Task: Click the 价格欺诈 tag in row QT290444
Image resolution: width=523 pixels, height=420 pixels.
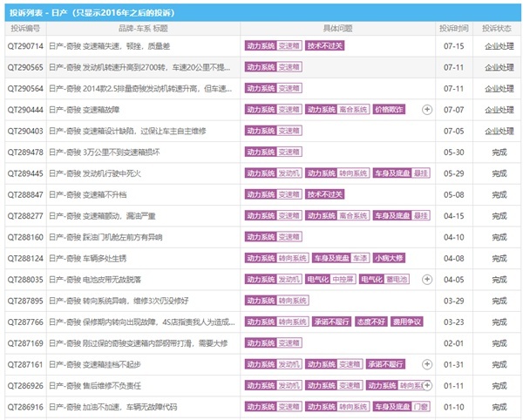Action: (x=389, y=109)
